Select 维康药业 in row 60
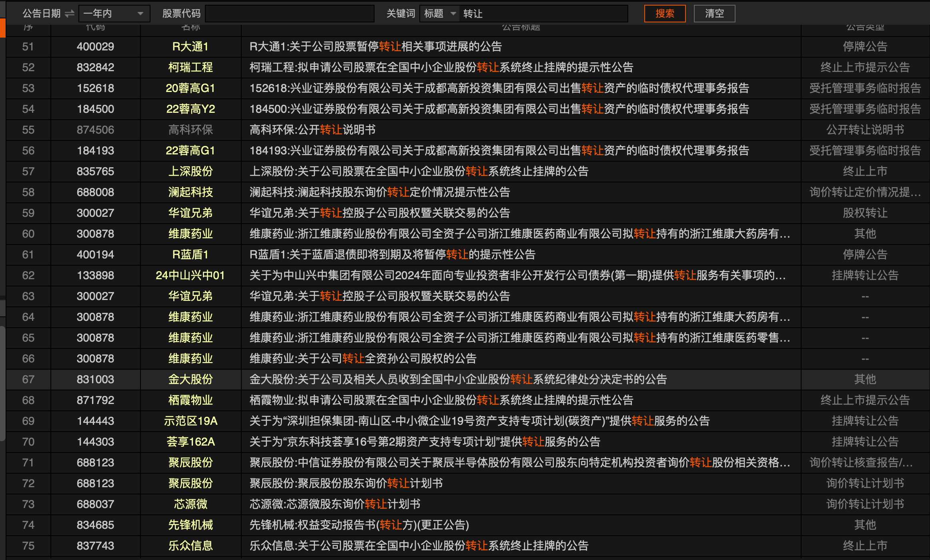Image resolution: width=930 pixels, height=560 pixels. coord(190,234)
